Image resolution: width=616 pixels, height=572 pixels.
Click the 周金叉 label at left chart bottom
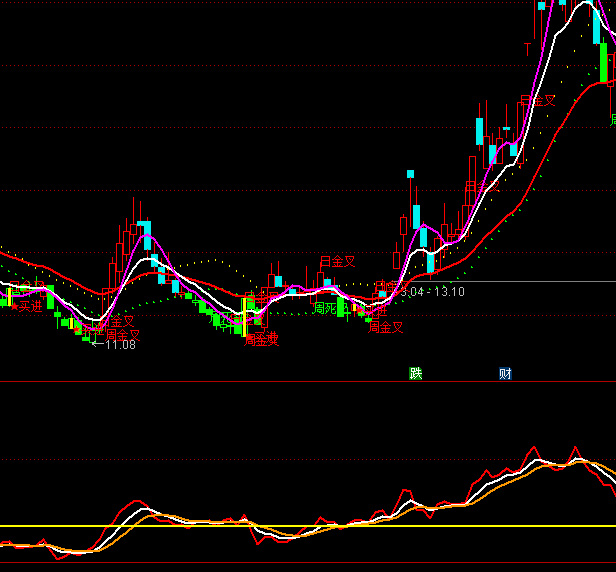[122, 335]
